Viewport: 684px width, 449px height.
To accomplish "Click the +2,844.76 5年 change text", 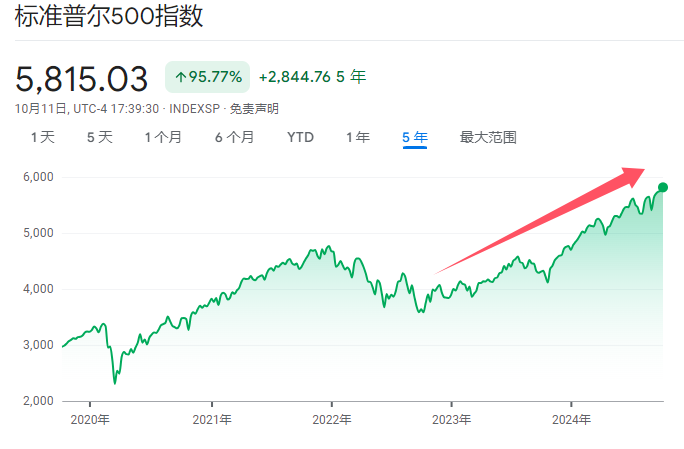I will pos(312,77).
